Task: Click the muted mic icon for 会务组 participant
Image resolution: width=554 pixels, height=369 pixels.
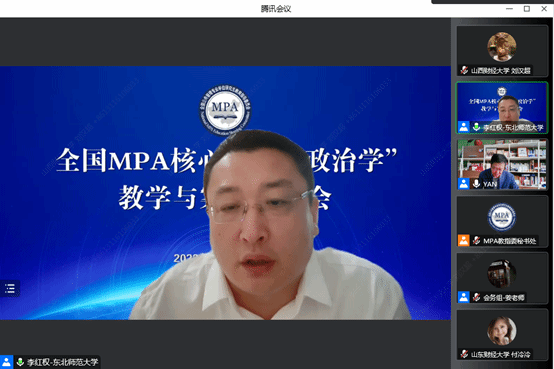Action: 476,297
